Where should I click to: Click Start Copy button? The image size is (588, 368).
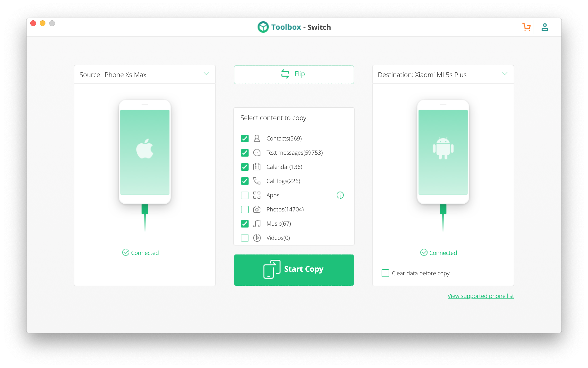294,269
